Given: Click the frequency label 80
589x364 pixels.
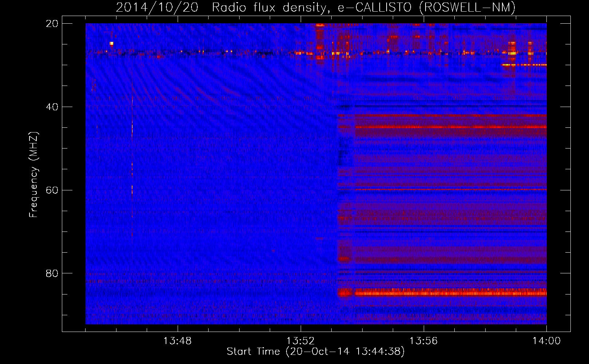Looking at the screenshot, I should (x=52, y=273).
